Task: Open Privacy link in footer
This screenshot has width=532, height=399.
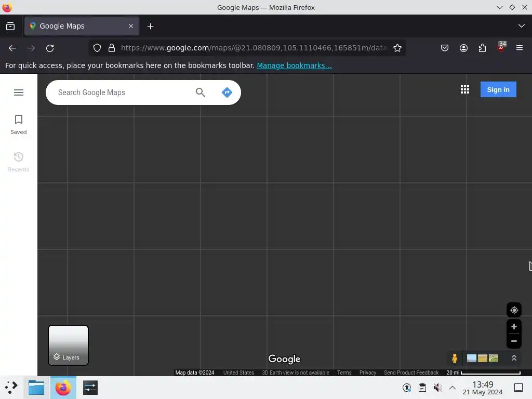Action: point(368,373)
